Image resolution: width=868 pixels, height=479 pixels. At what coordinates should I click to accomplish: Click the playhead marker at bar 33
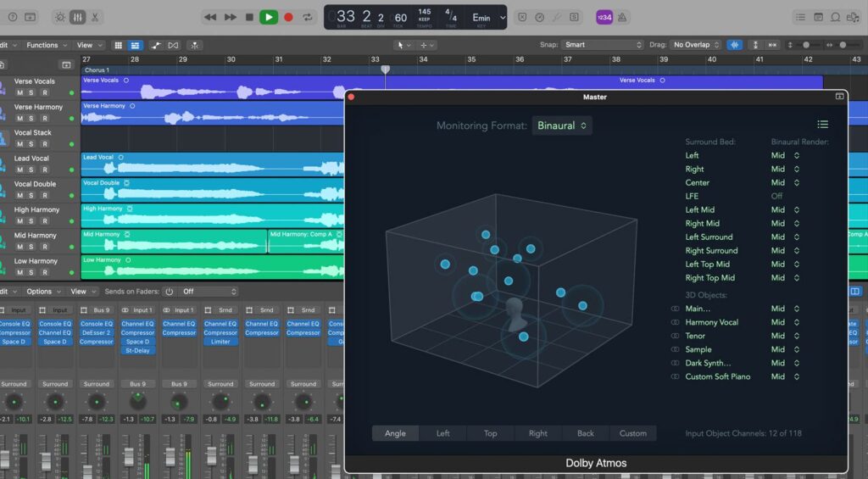[386, 70]
